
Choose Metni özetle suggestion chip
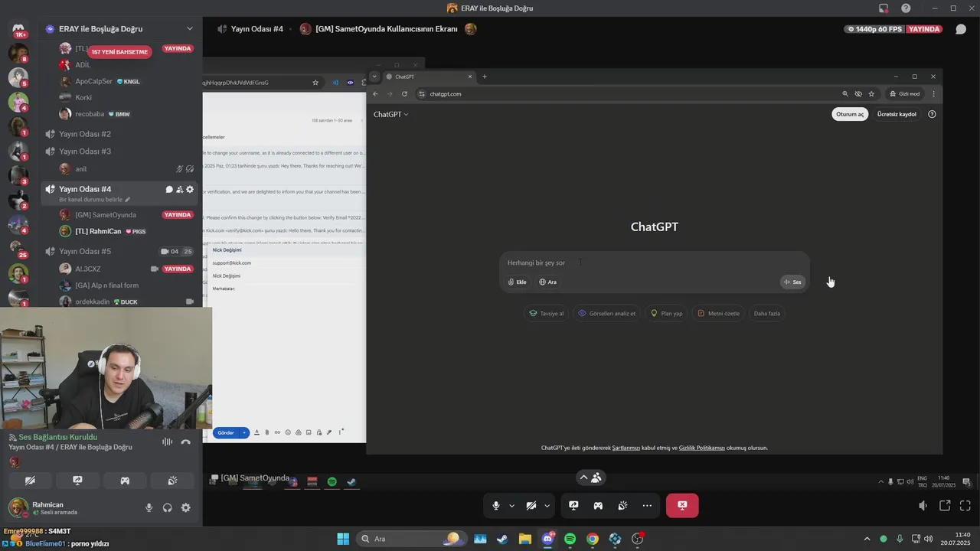point(718,313)
